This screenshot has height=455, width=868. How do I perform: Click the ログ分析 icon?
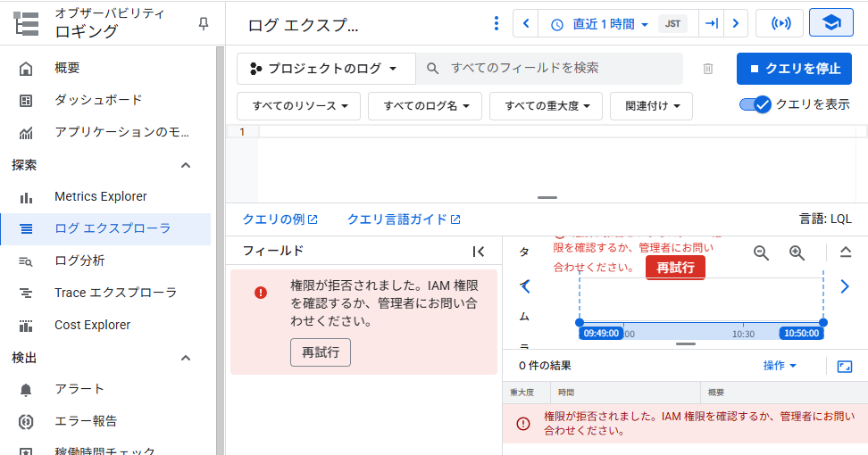coord(26,261)
